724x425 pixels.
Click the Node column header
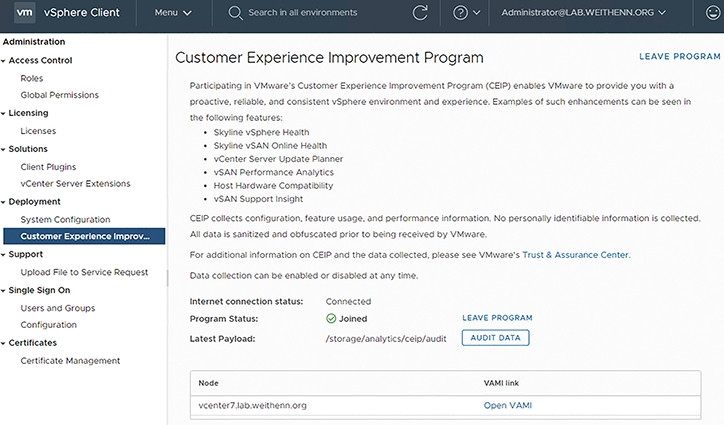[208, 383]
